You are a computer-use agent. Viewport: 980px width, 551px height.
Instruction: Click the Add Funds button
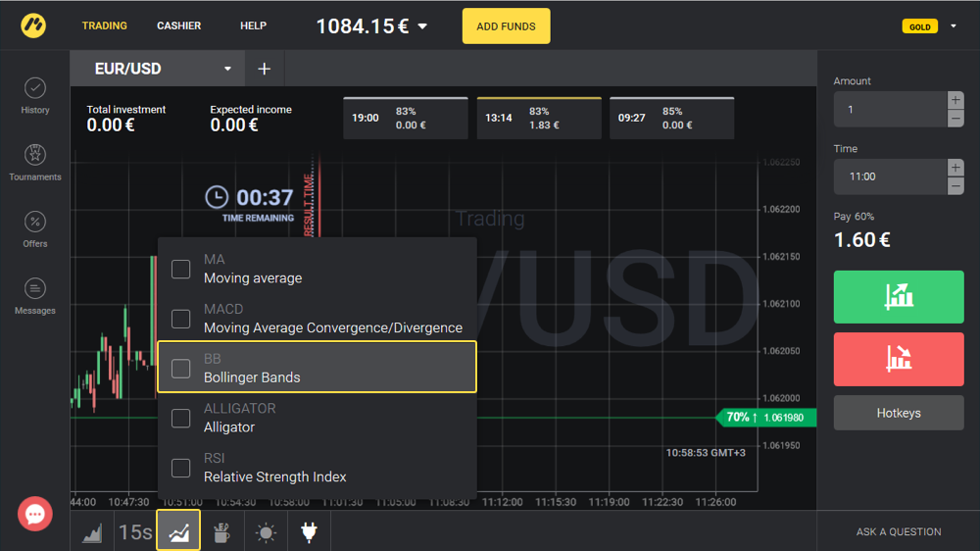[506, 26]
